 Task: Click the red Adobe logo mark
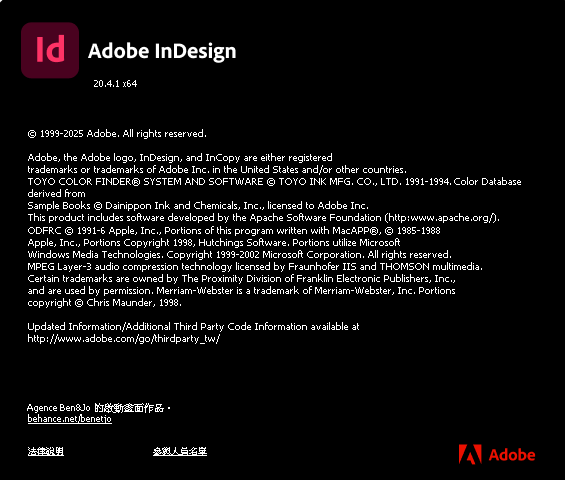(x=470, y=454)
